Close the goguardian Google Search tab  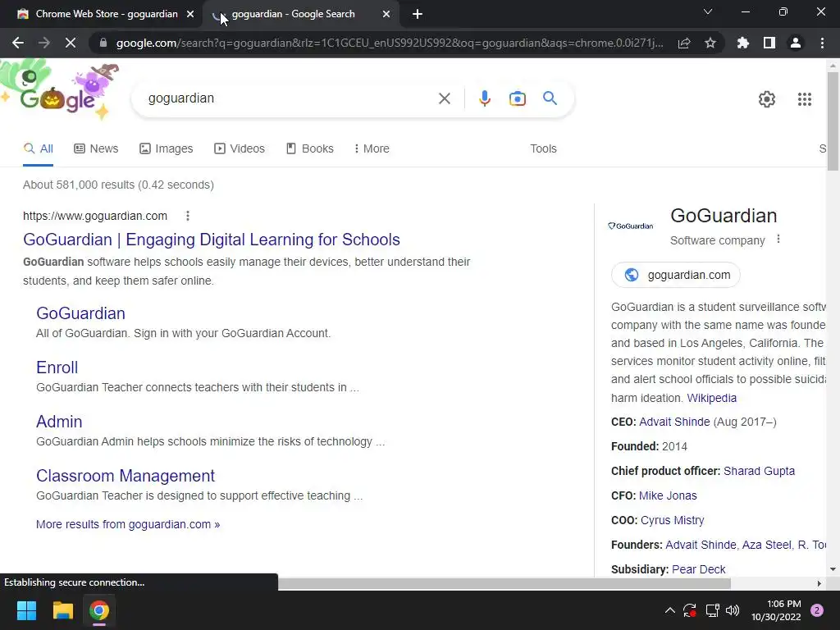386,14
